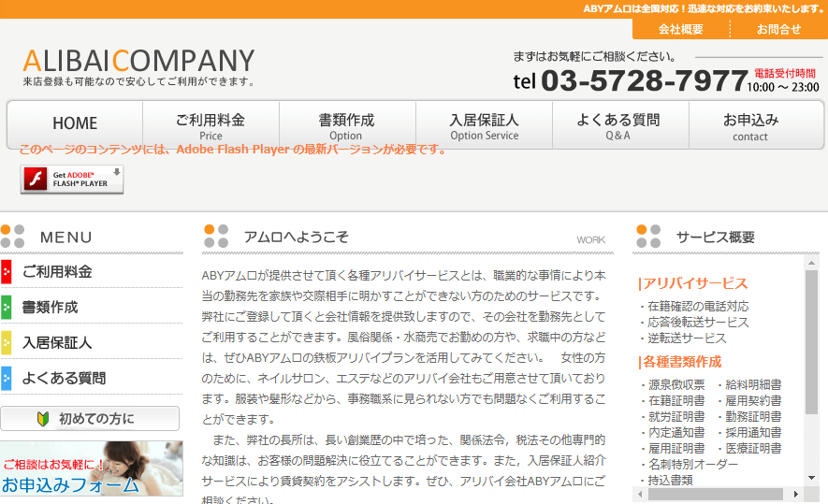The image size is (828, 504).
Task: Open お申込み contact in navigation bar
Action: click(750, 126)
